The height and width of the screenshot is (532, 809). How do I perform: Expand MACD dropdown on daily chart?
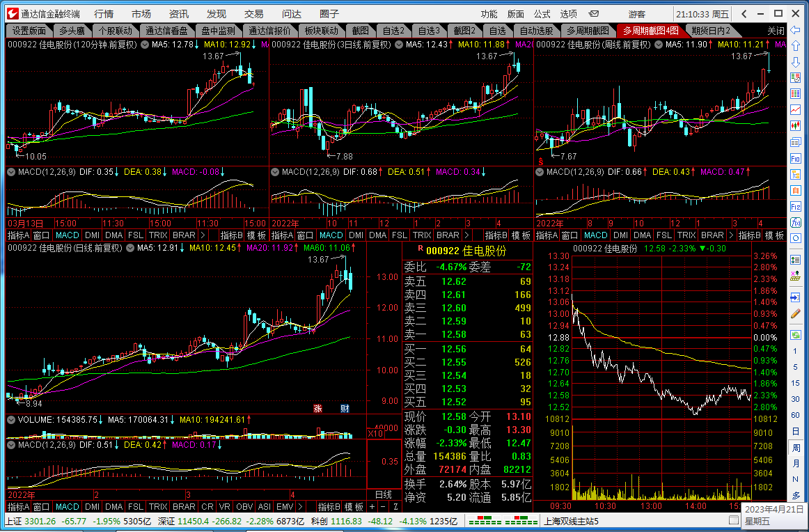[x=11, y=445]
